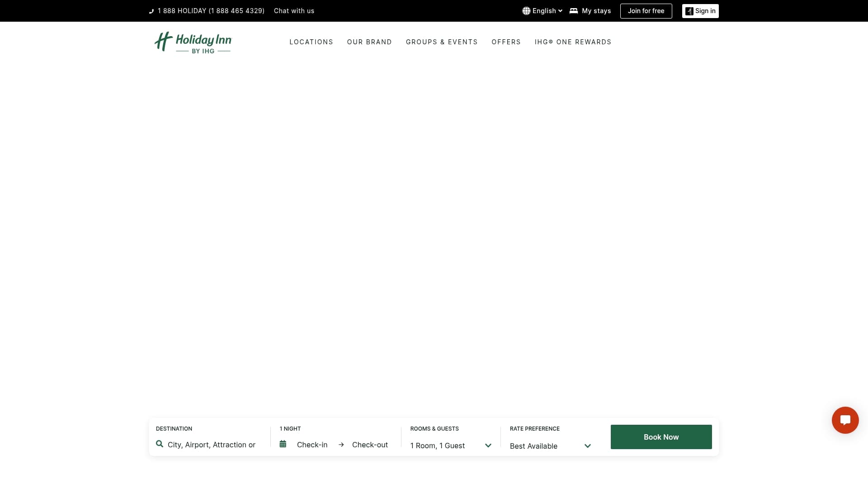Click the bed icon next to My stays
868x488 pixels.
[574, 11]
